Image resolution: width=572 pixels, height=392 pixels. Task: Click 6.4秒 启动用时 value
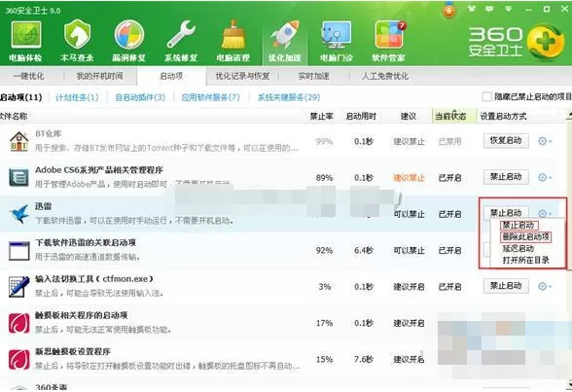[364, 251]
